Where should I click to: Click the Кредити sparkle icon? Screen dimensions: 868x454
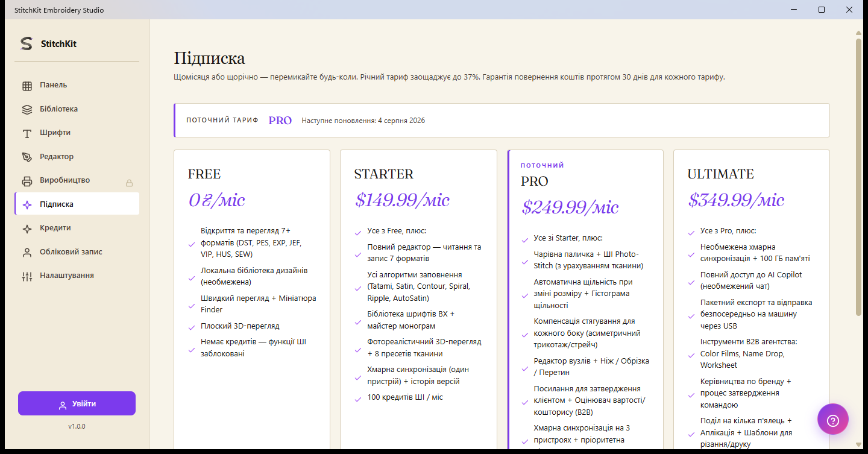(27, 229)
